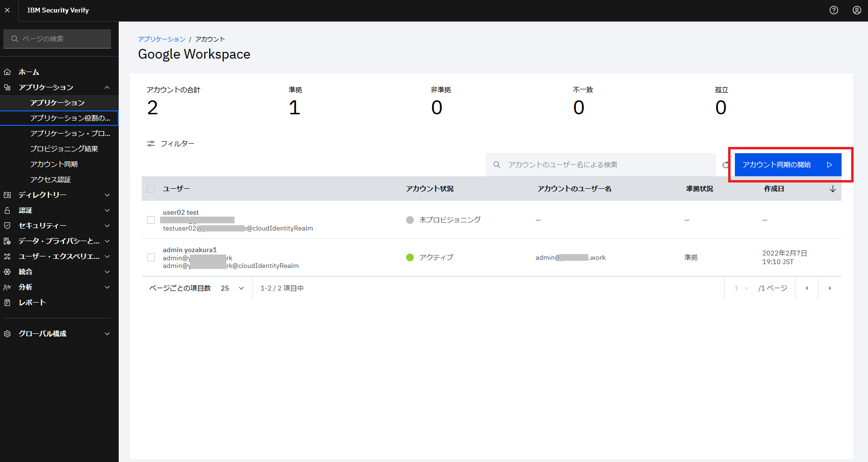This screenshot has height=462, width=868.
Task: Expand the セキュリティー section chevron
Action: point(107,226)
